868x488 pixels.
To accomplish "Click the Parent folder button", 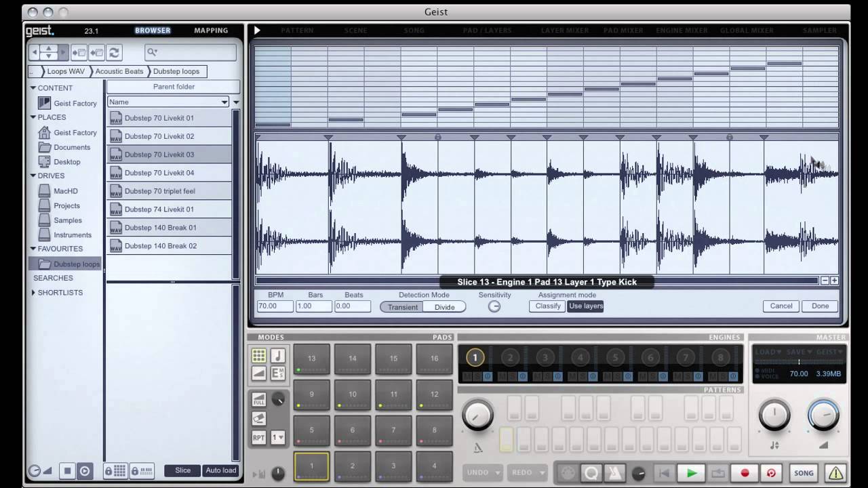I will 174,87.
